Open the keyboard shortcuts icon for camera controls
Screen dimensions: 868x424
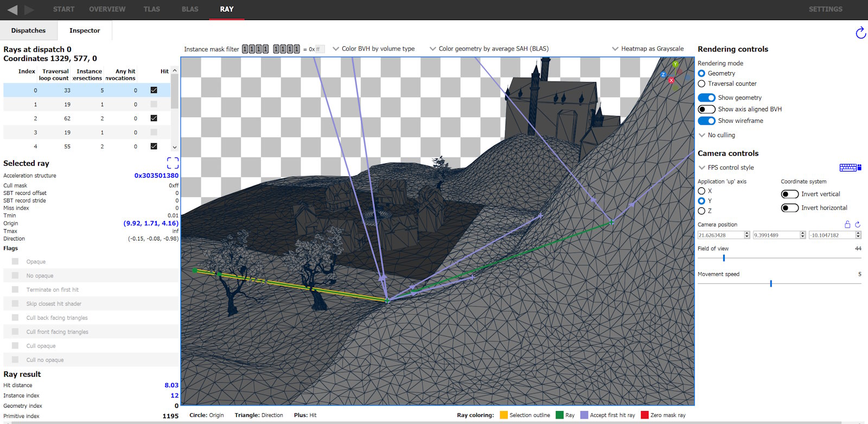(x=850, y=168)
